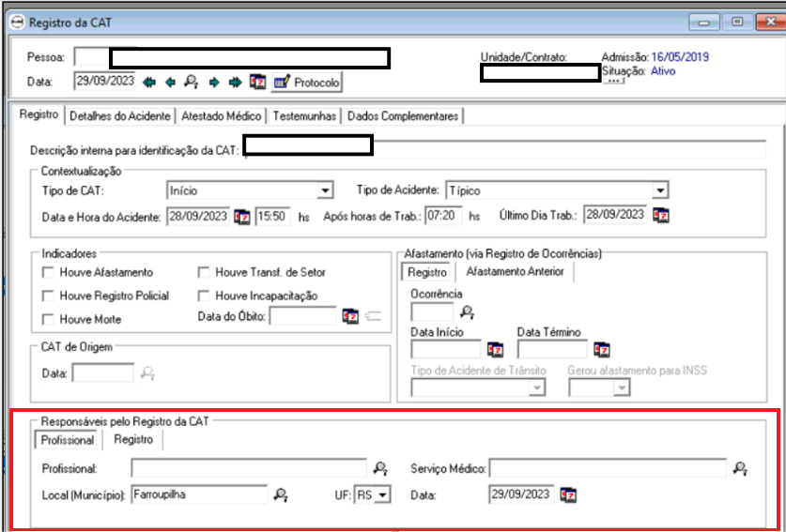Click Serviço Médico lookup magnifier icon
Screen dimensions: 786x532
tap(740, 468)
